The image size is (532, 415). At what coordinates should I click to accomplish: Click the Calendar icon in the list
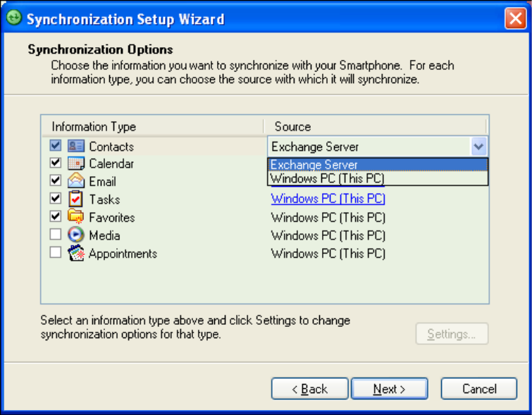[x=75, y=163]
